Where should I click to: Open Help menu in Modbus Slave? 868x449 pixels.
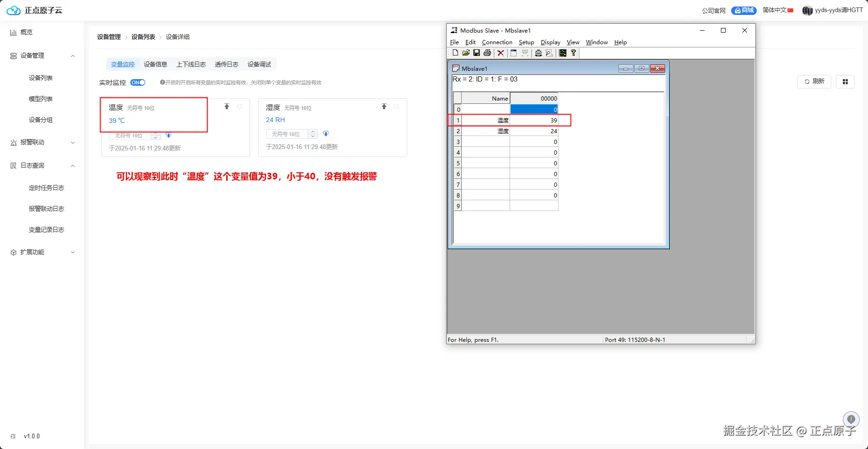point(620,42)
